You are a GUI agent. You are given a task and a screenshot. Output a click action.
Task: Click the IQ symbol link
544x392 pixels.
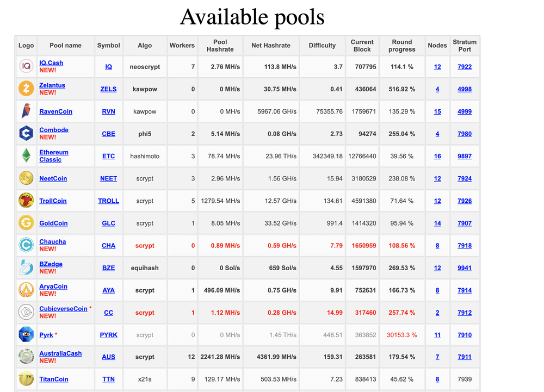109,67
